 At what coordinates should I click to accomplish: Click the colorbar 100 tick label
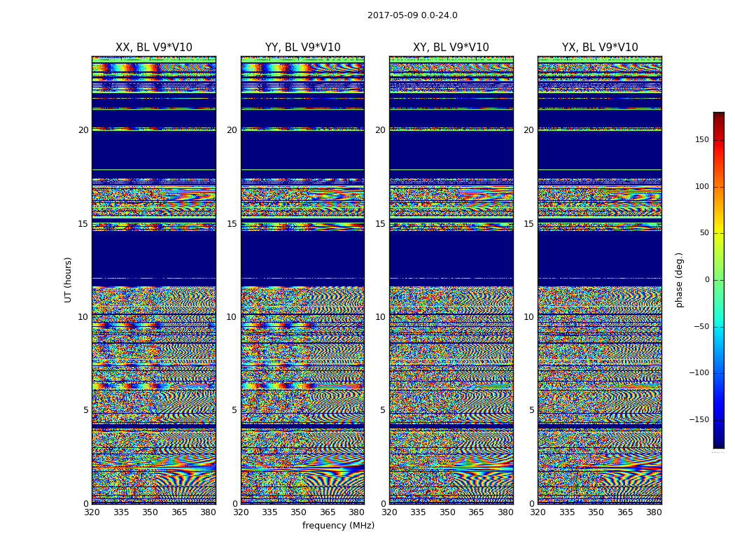point(702,187)
